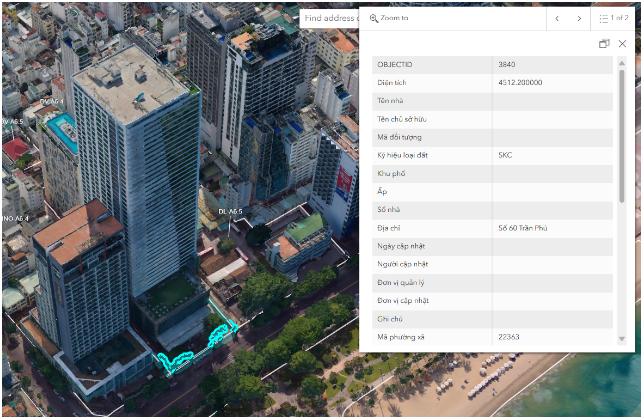Click the popup scrollbar thumb

tap(621, 136)
